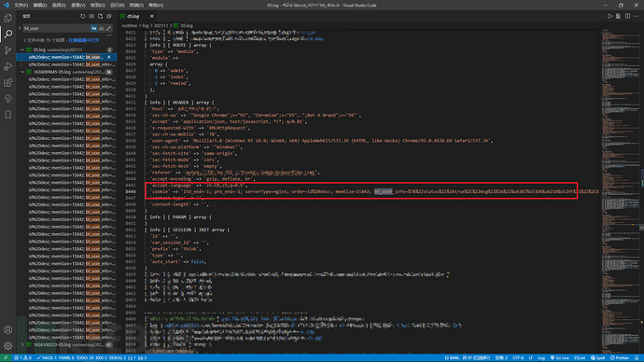Open the 查看(V) menu
The image size is (644, 362).
click(x=78, y=6)
